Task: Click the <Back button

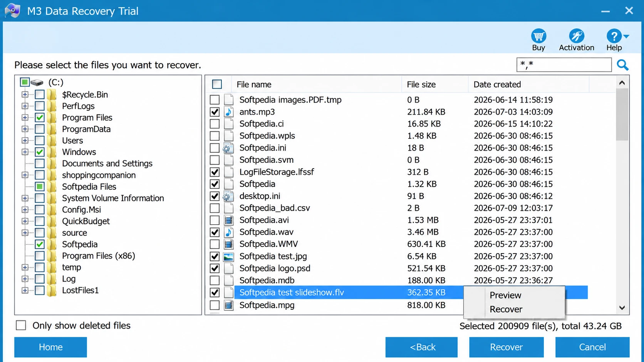Action: click(421, 347)
